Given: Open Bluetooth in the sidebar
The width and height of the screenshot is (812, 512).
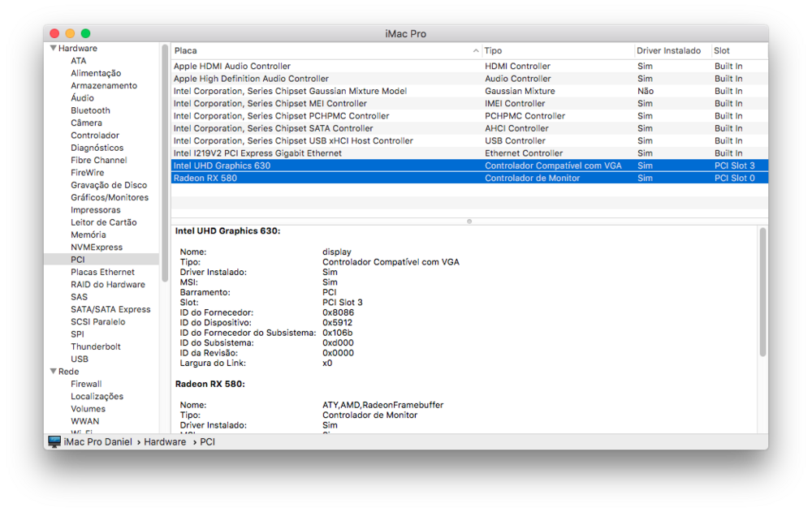Looking at the screenshot, I should (x=90, y=110).
